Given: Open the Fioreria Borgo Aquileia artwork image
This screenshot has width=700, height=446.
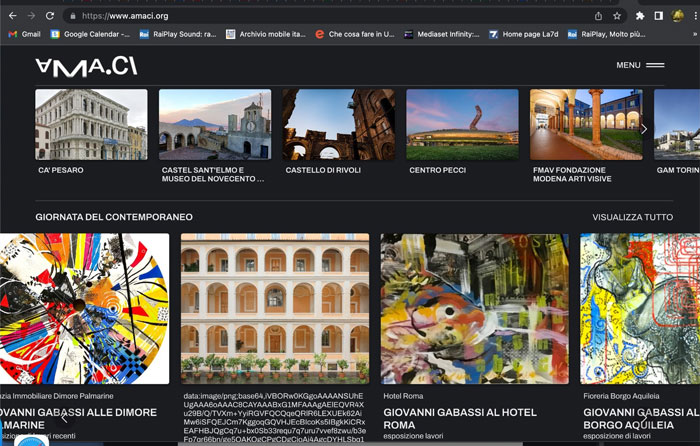Looking at the screenshot, I should coord(640,308).
